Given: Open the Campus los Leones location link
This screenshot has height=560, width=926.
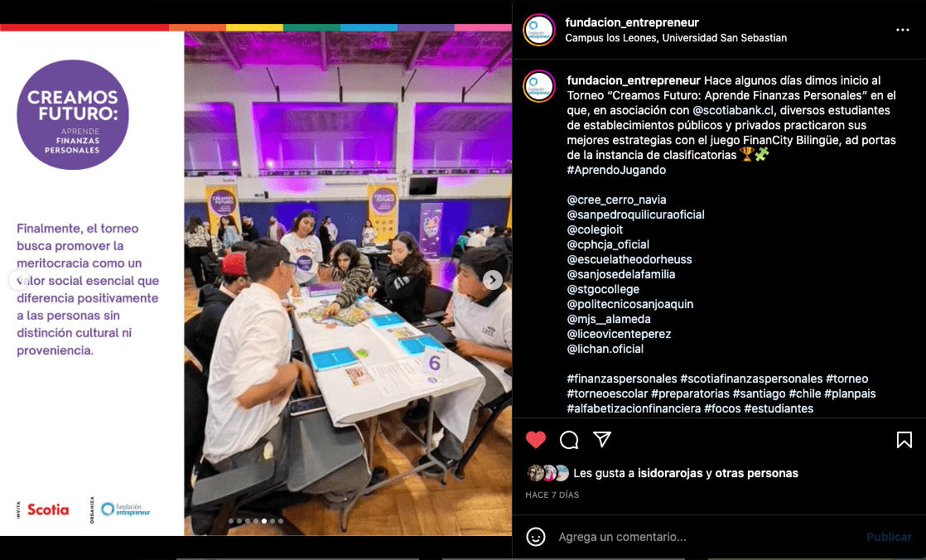Looking at the screenshot, I should [x=676, y=38].
